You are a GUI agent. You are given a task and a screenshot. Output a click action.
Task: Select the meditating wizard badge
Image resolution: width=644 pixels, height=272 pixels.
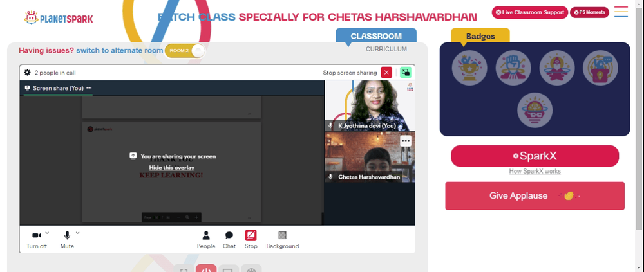(556, 68)
